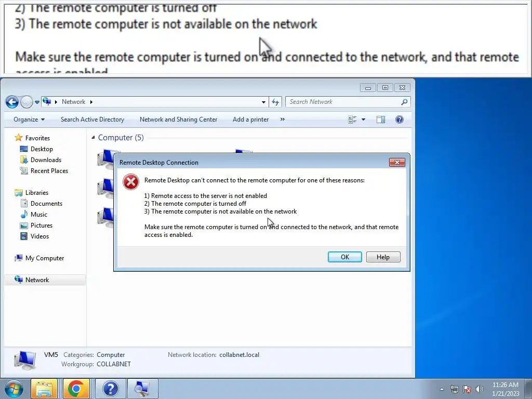Open the Help question mark icon in toolbar
Image resolution: width=532 pixels, height=399 pixels.
point(400,119)
